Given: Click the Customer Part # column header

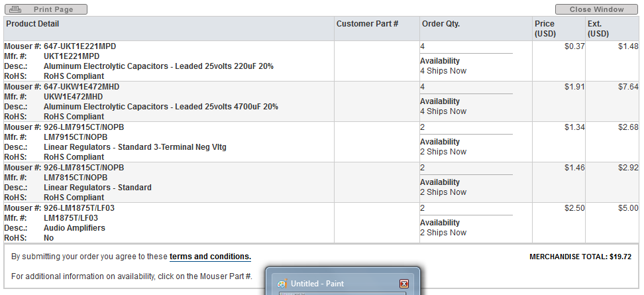Looking at the screenshot, I should (367, 24).
